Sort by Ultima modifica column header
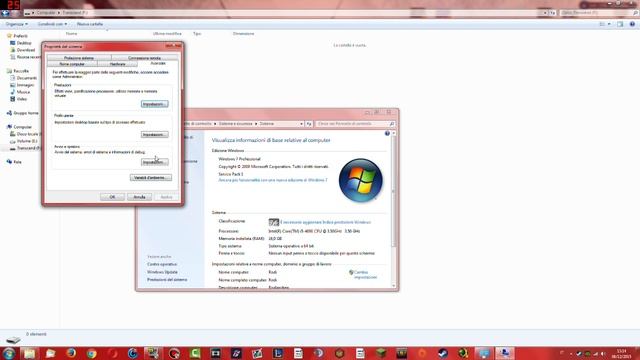This screenshot has width=640, height=360. [167, 33]
